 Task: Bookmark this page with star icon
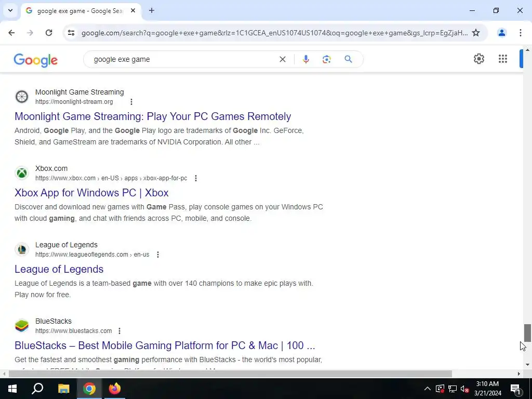tap(476, 33)
